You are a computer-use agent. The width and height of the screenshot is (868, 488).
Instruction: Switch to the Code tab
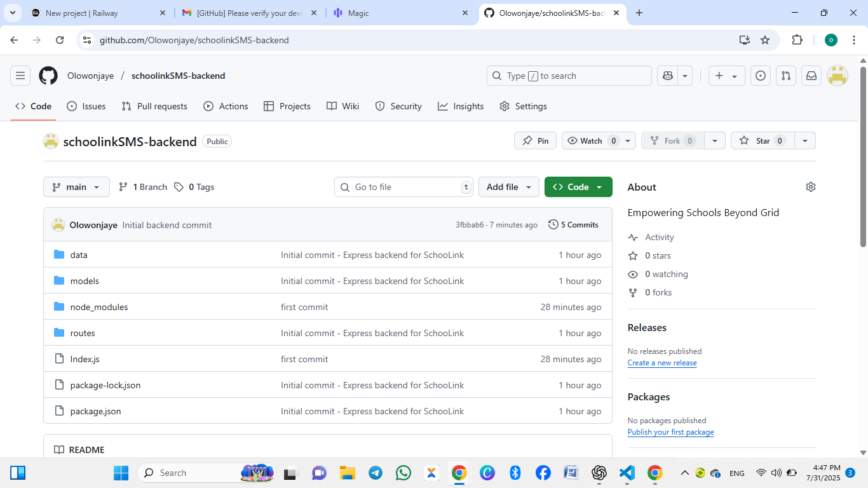pos(34,106)
